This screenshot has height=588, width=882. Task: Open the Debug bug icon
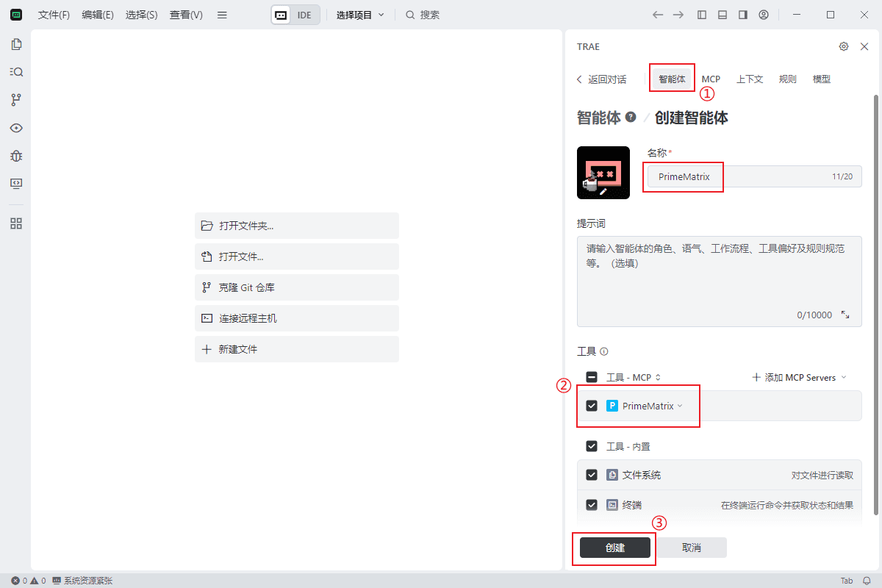click(16, 156)
